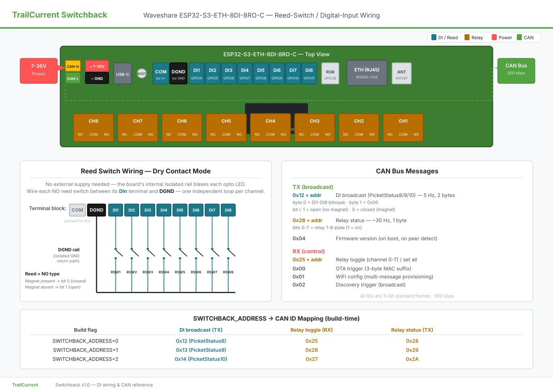Image resolution: width=553 pixels, height=392 pixels.
Task: Select the CAN-L terminal
Action: coord(73,78)
